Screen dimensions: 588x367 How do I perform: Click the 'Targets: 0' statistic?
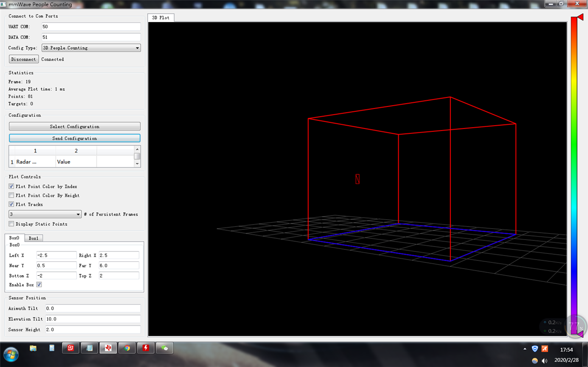tap(21, 104)
